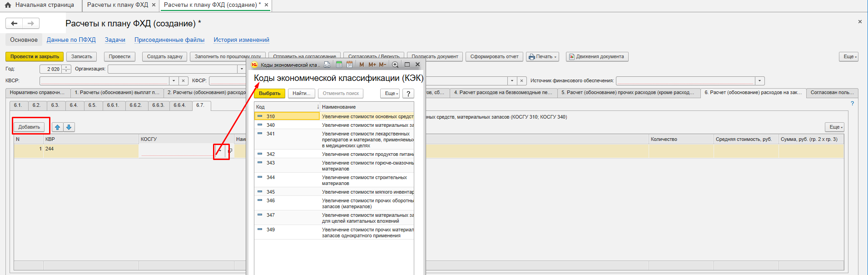Click the KBP cell with value 244
868x275 pixels.
pyautogui.click(x=91, y=151)
